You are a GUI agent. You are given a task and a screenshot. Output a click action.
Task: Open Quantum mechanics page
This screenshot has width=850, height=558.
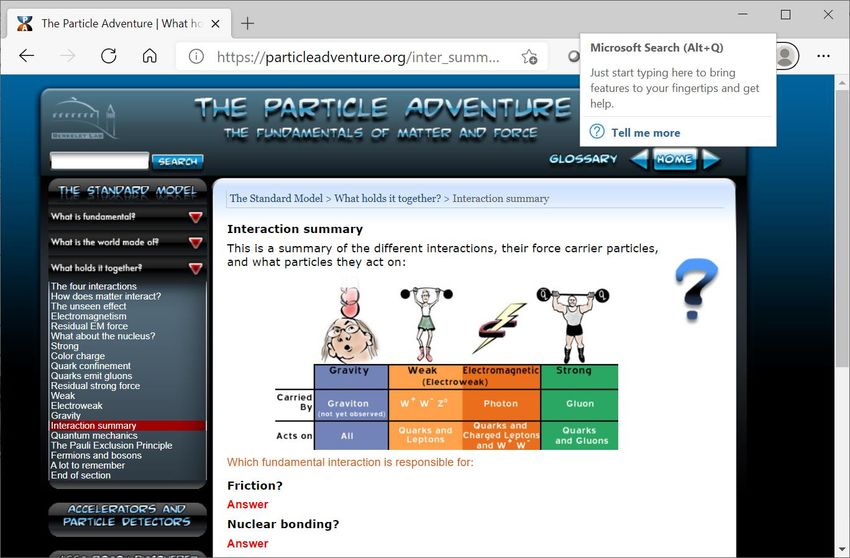[94, 435]
